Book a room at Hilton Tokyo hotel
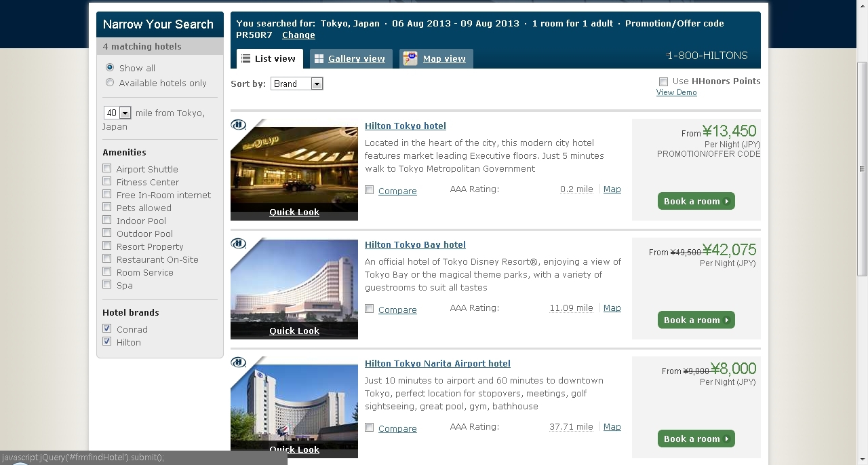 coord(696,201)
